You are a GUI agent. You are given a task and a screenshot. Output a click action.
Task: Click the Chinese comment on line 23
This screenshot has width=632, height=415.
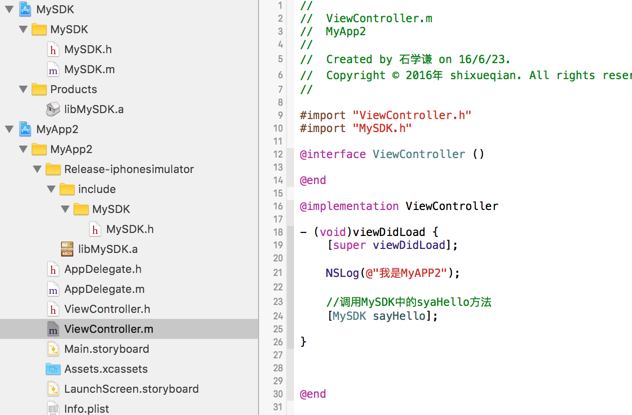409,302
